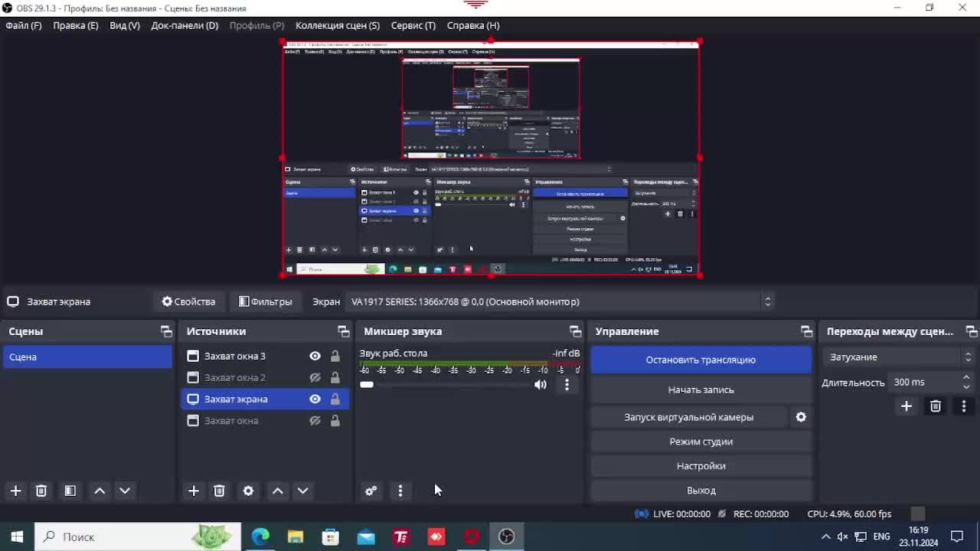This screenshot has width=980, height=551.
Task: Toggle visibility of Захват экрана source
Action: (315, 399)
